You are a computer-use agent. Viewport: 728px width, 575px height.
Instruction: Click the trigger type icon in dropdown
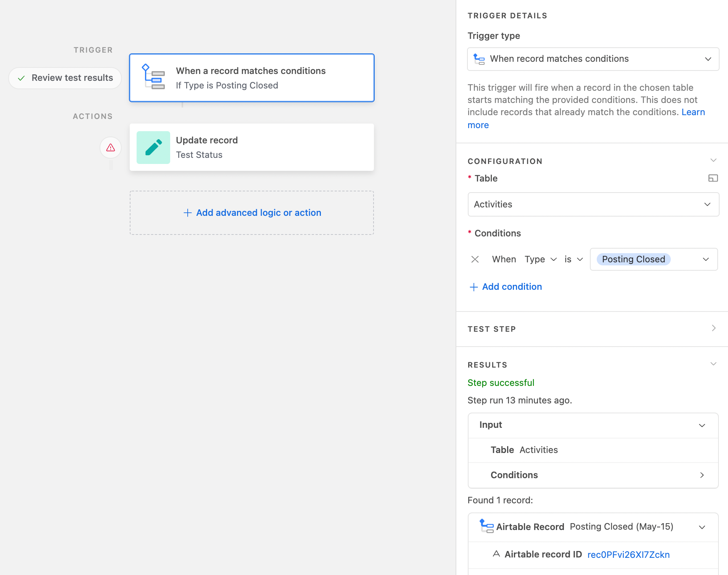click(x=479, y=59)
